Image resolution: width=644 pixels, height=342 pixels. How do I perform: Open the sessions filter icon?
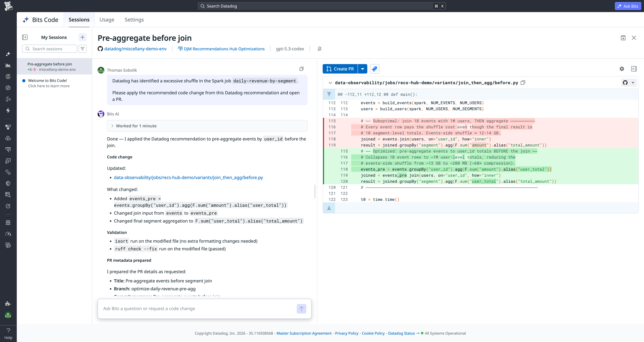(83, 49)
